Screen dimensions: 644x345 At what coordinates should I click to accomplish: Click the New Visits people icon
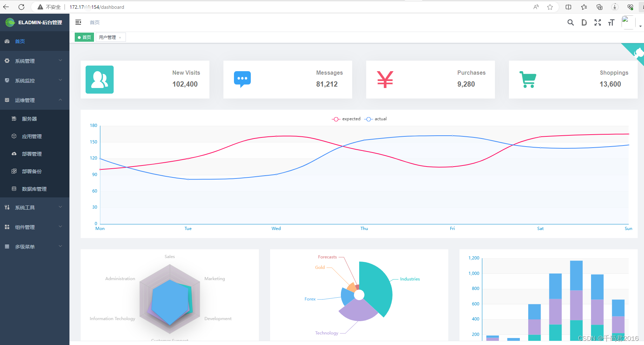pos(100,80)
